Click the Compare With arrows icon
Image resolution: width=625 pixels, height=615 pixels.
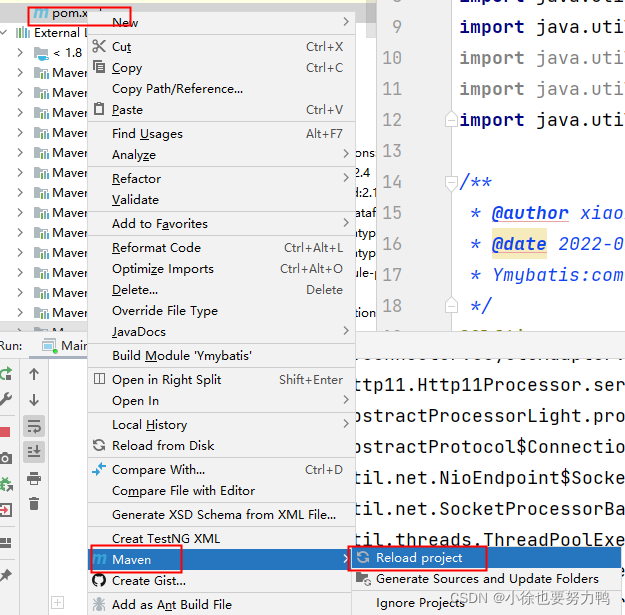[99, 469]
